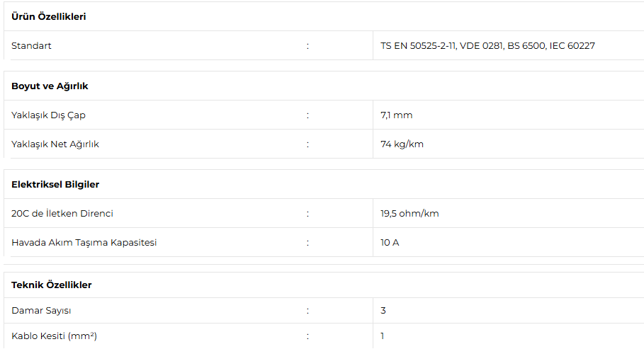Viewport: 644px width, 349px height.
Task: Click the 74 kg/km weight value
Action: coord(402,144)
